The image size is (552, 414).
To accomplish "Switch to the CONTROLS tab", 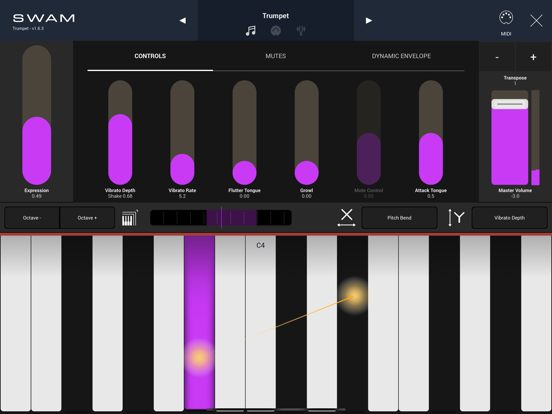I will tap(150, 56).
